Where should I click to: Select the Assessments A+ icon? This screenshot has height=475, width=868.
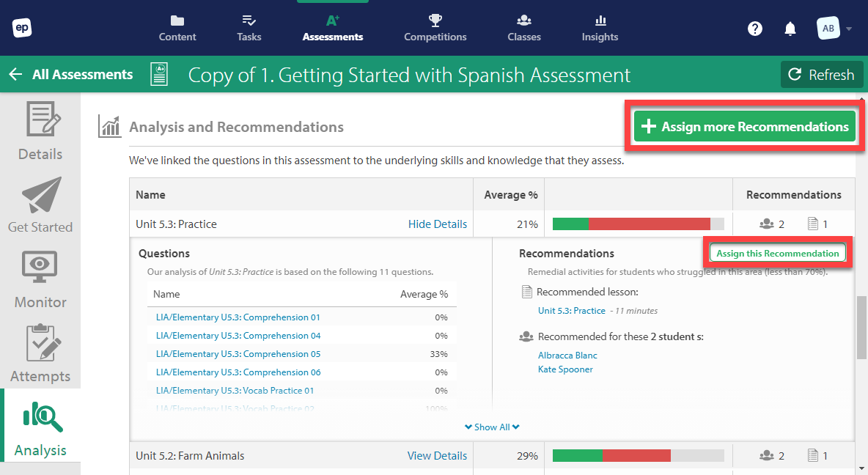point(332,21)
